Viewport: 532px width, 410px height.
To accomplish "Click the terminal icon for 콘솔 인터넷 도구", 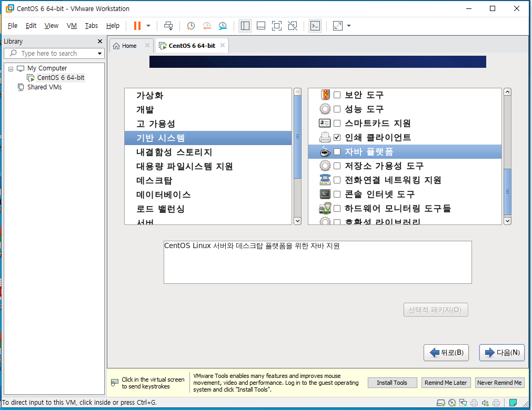I will tap(325, 194).
